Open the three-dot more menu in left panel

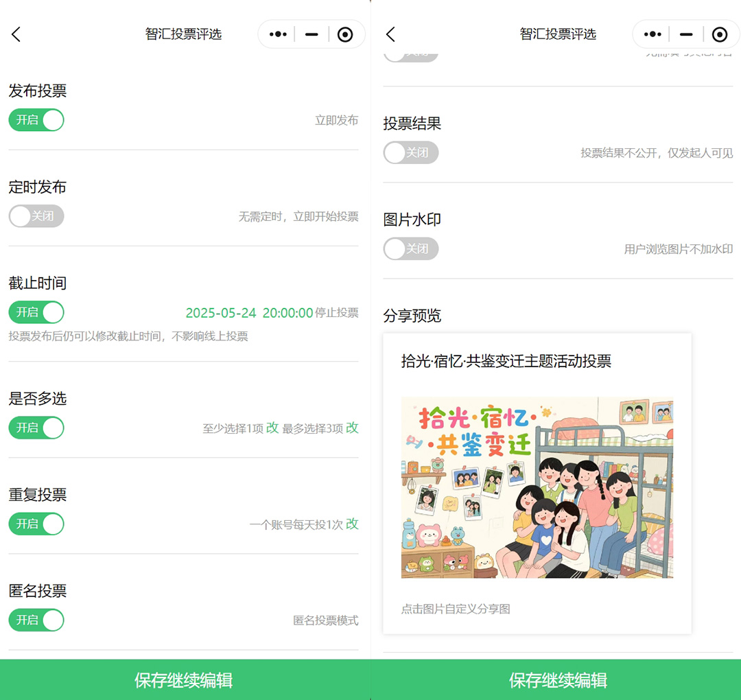coord(278,34)
